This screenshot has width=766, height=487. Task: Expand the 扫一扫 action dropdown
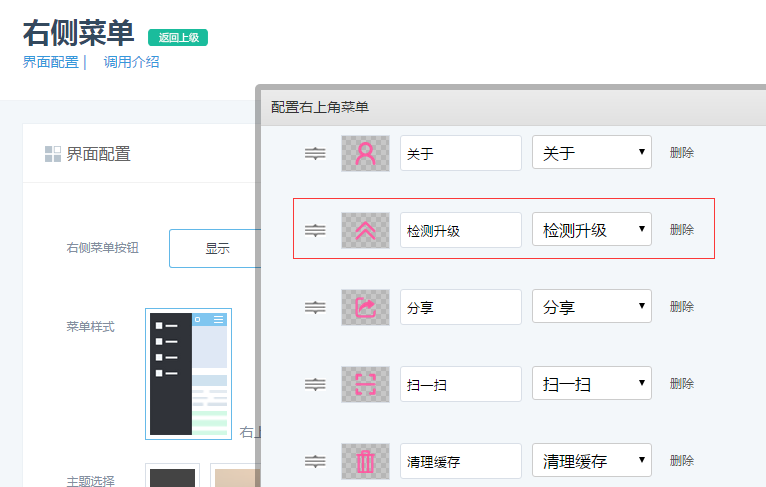pyautogui.click(x=591, y=384)
